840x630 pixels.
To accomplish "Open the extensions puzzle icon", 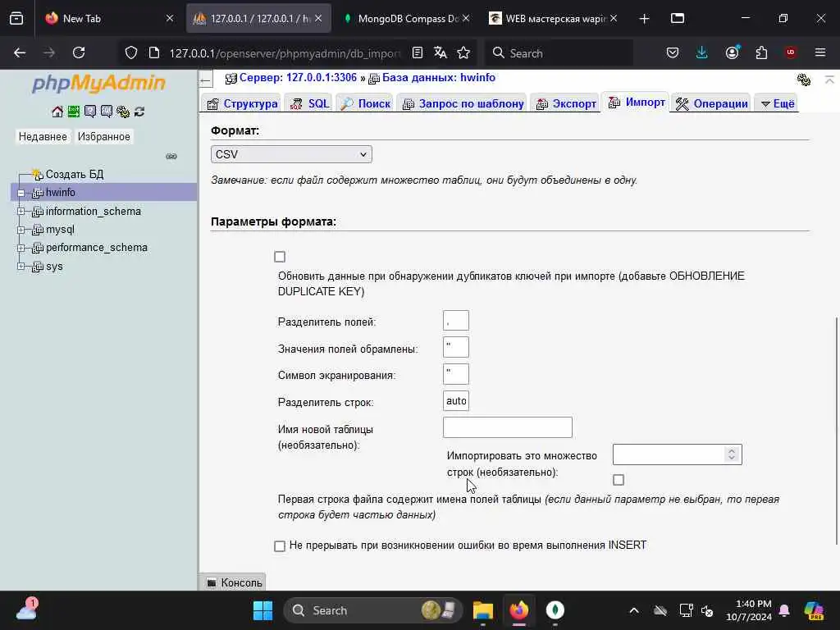I will click(x=761, y=52).
